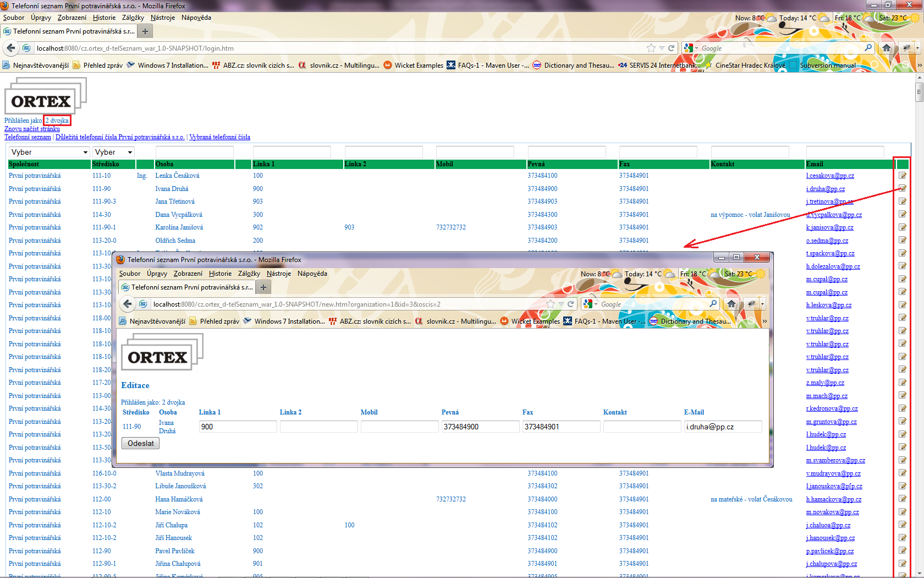Click Osoba filter field above table
This screenshot has height=578, width=924.
tap(195, 152)
